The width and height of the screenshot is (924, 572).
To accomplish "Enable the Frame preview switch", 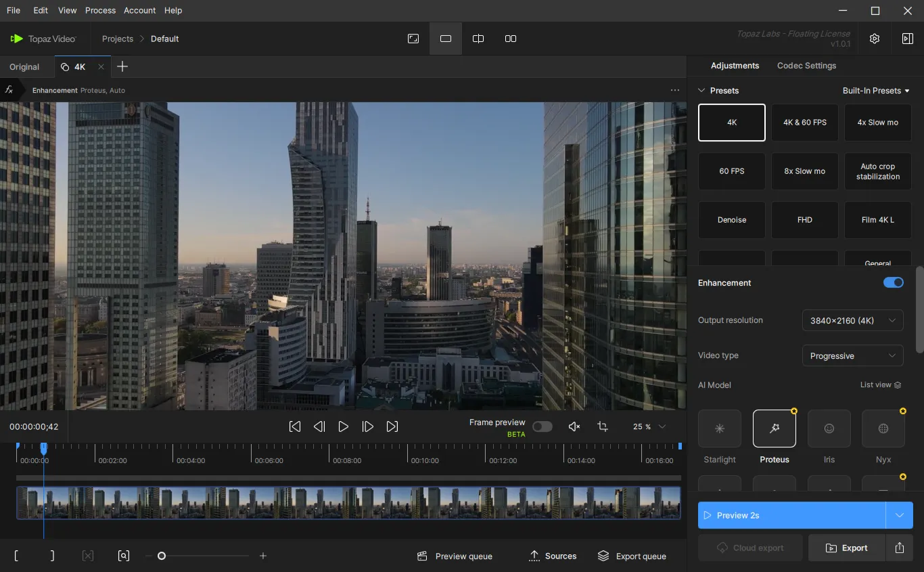I will click(x=542, y=426).
